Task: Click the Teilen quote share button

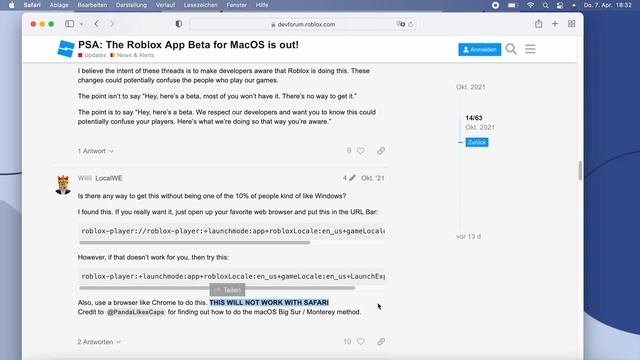Action: coord(227,290)
